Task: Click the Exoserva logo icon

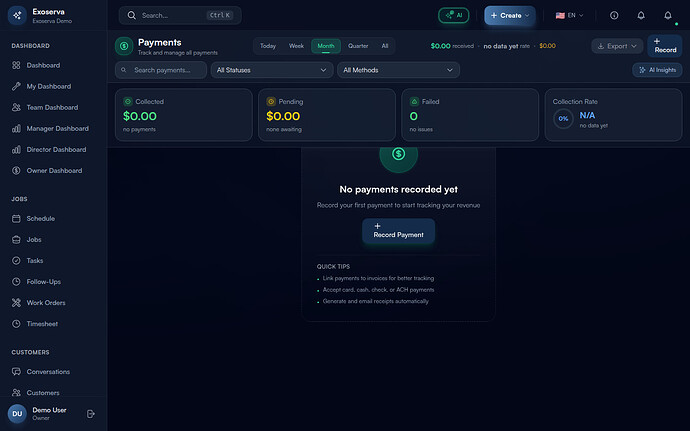Action: point(17,15)
